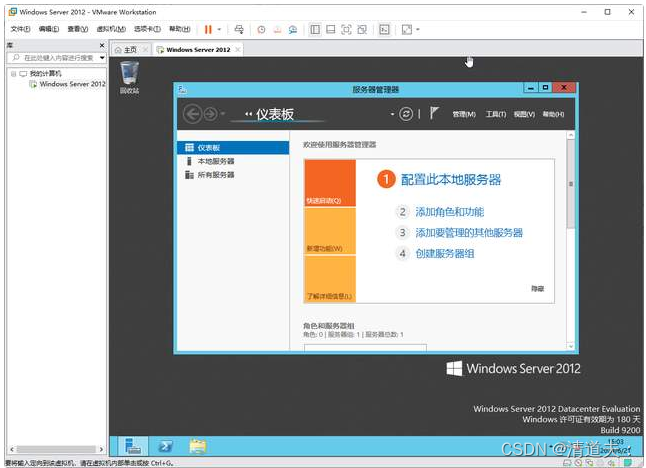Open the 管理(M) menu in Server Manager
Screen dimensions: 646x468
pos(464,114)
